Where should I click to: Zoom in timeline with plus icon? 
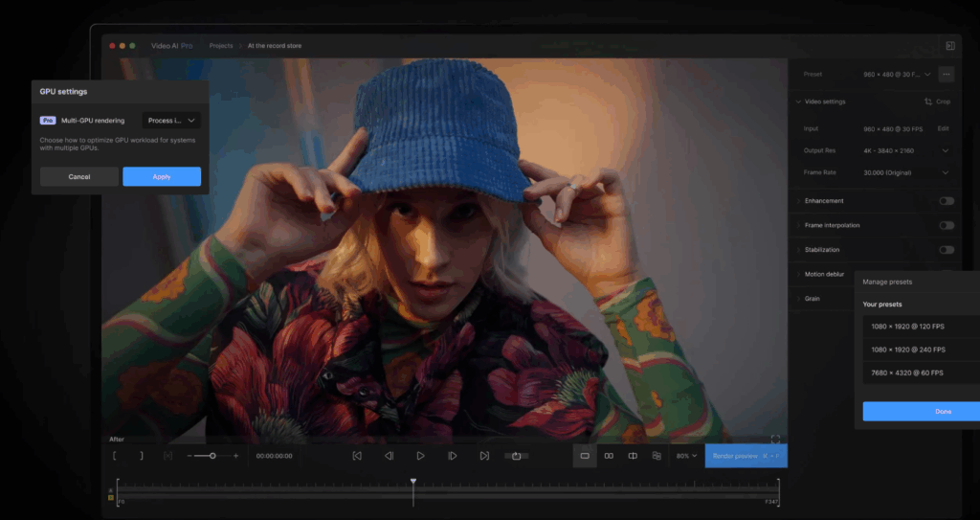235,456
